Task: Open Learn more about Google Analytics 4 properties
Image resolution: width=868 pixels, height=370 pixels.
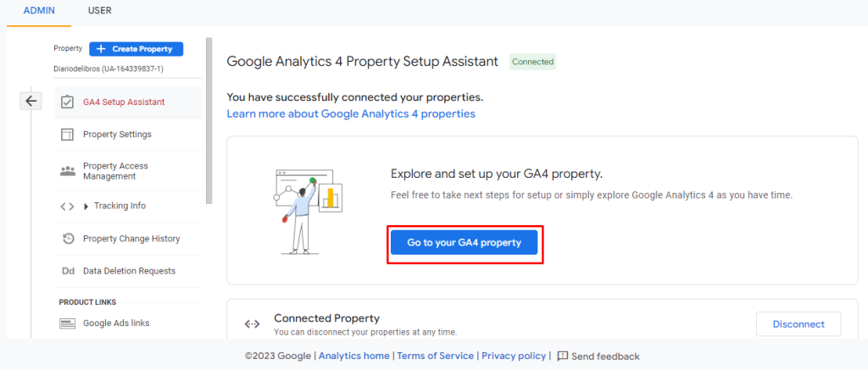Action: pos(351,113)
